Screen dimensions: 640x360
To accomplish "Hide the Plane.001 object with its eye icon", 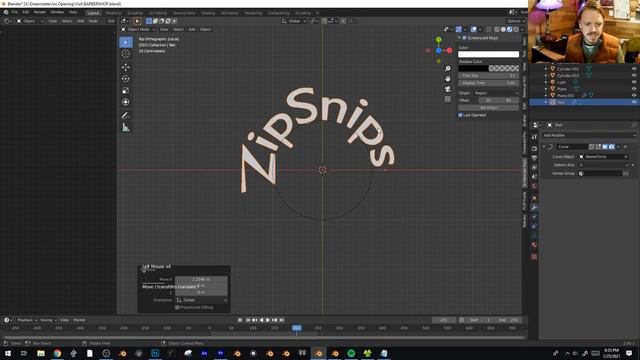I will [x=634, y=95].
